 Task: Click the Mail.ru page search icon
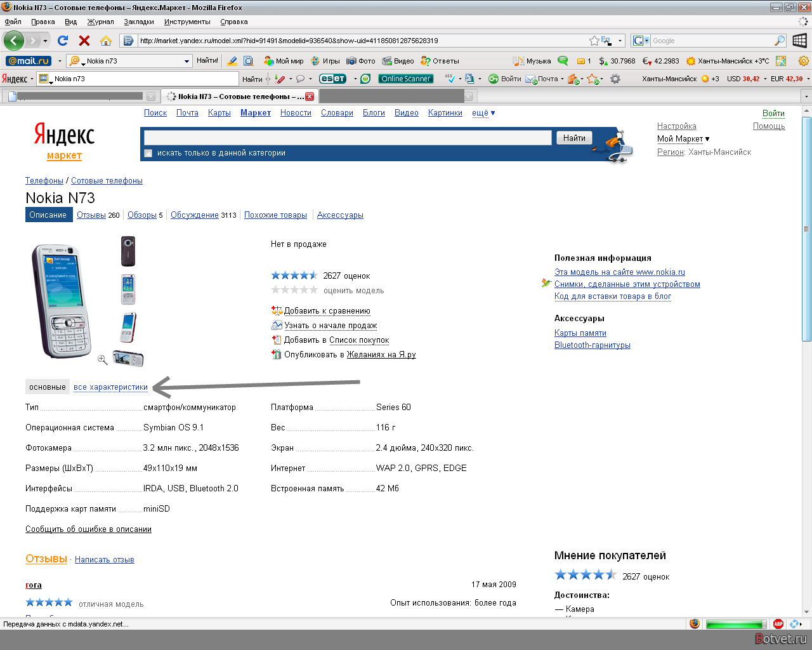click(x=249, y=61)
